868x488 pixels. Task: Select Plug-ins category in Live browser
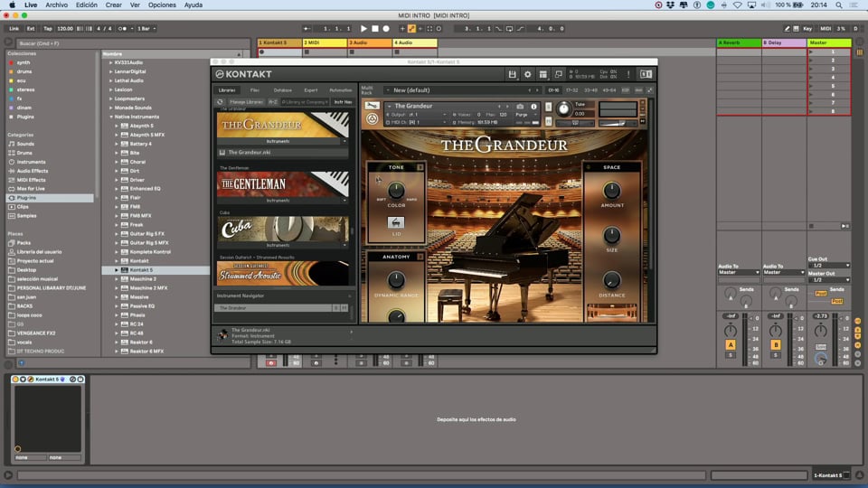click(x=50, y=198)
